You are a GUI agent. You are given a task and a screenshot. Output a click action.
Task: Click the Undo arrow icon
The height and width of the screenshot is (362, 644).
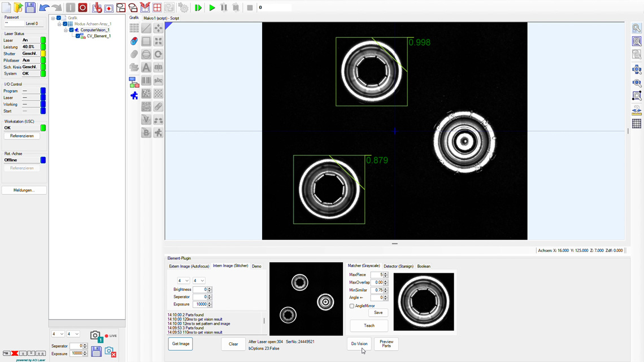(x=44, y=8)
